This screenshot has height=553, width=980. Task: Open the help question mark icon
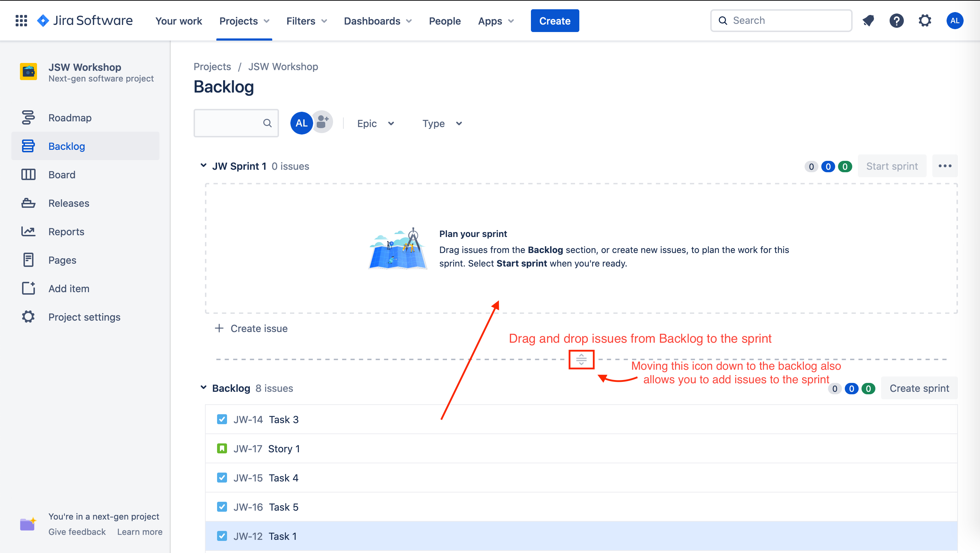coord(896,21)
